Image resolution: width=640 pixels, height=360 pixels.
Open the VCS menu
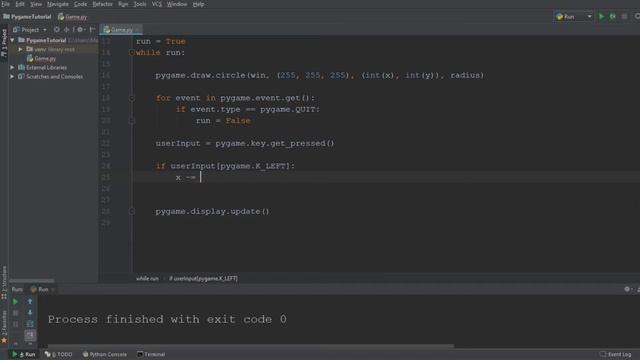click(x=157, y=4)
